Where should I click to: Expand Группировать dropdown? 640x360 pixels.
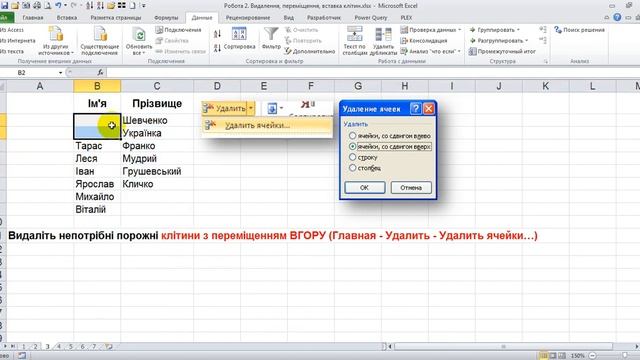pos(518,30)
